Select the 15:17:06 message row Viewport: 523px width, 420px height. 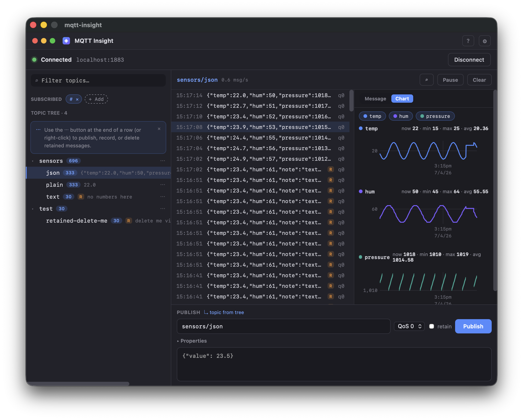pos(260,137)
